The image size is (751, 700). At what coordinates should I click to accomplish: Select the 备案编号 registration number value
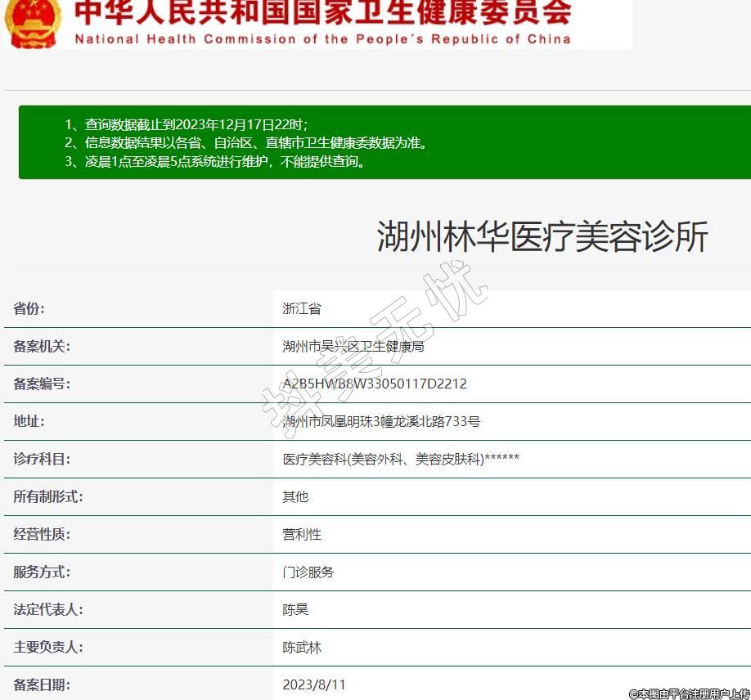point(375,384)
